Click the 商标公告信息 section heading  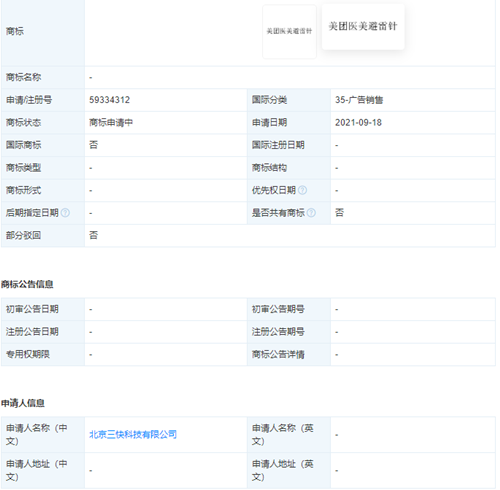27,284
